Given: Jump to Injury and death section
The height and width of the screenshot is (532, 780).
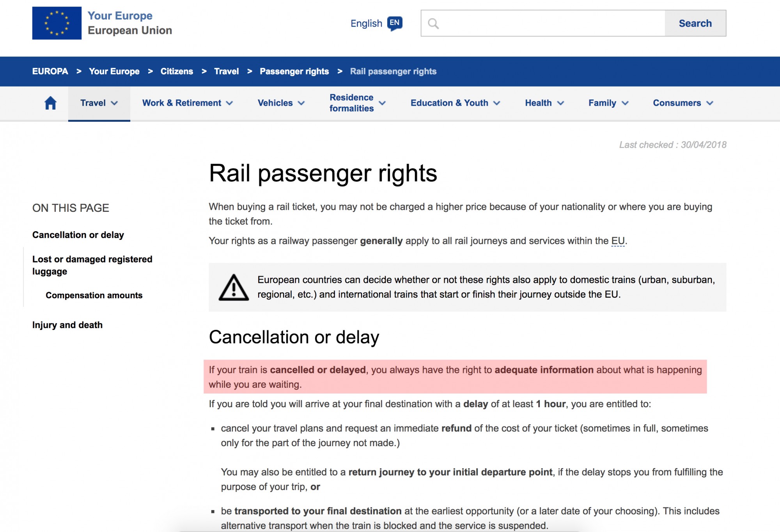Looking at the screenshot, I should [x=67, y=325].
